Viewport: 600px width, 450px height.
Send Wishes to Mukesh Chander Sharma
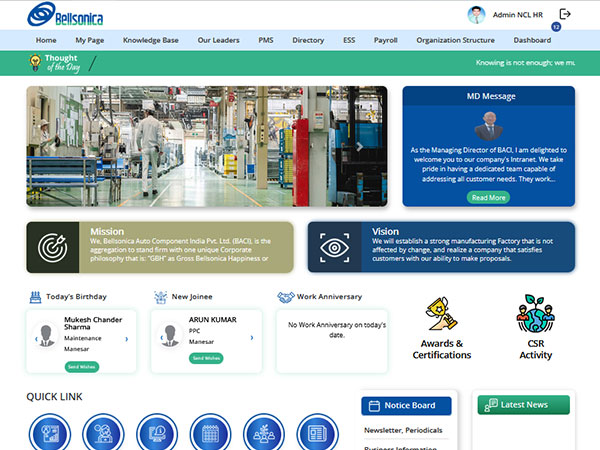tap(82, 367)
